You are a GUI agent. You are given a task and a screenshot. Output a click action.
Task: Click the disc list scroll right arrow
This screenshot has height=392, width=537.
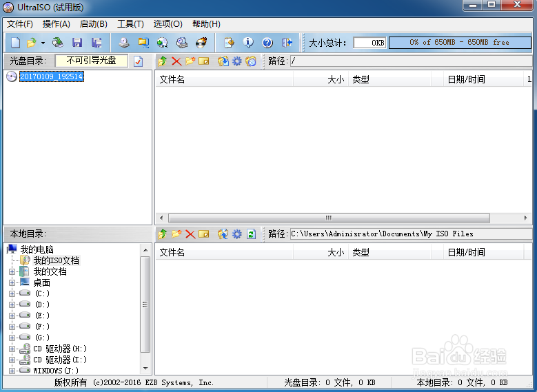526,218
